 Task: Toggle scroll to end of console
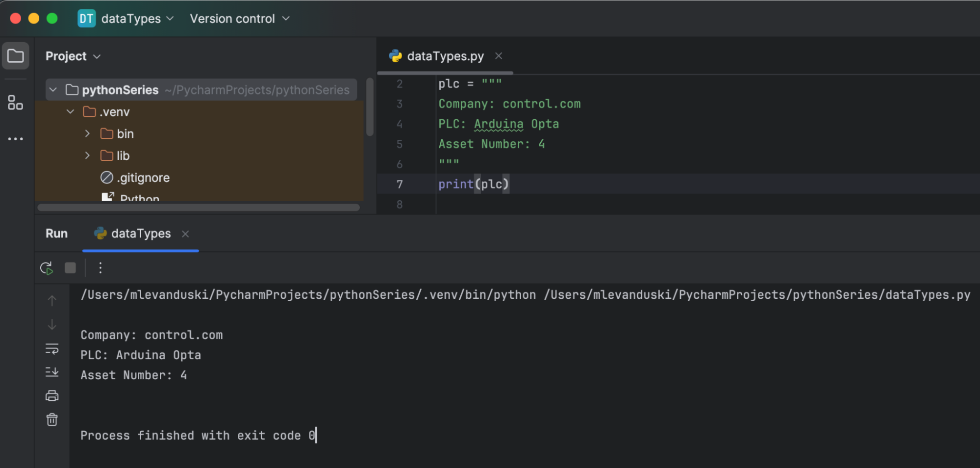coord(52,372)
